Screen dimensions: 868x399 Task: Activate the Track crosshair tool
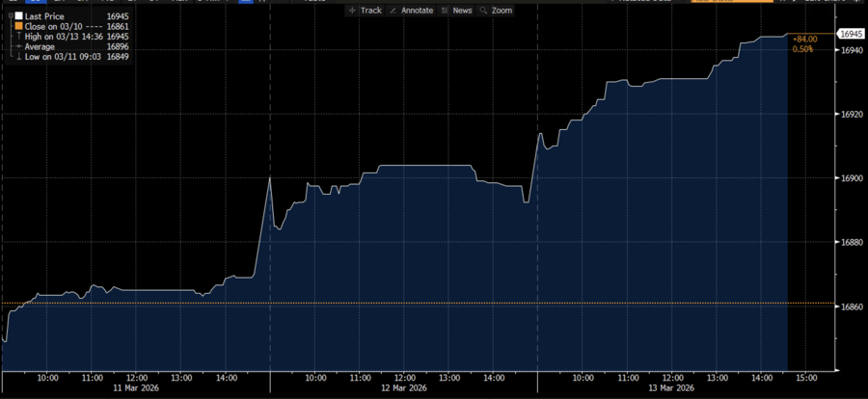[366, 10]
